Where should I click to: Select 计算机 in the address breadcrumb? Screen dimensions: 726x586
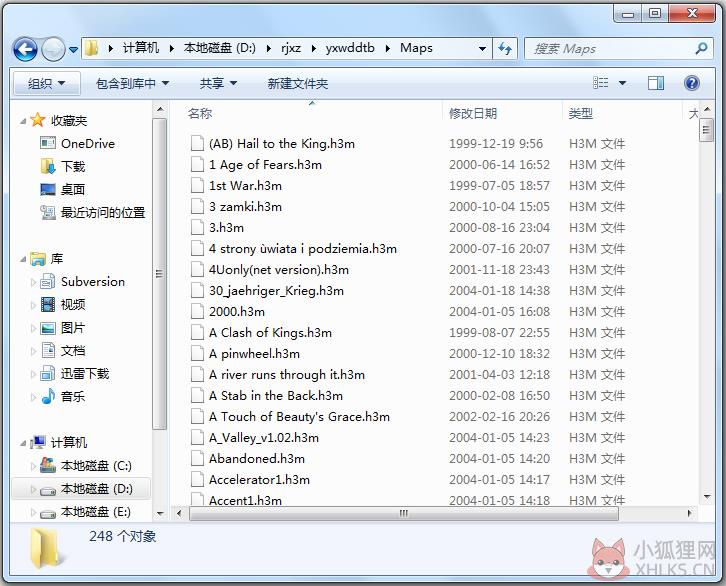click(141, 48)
